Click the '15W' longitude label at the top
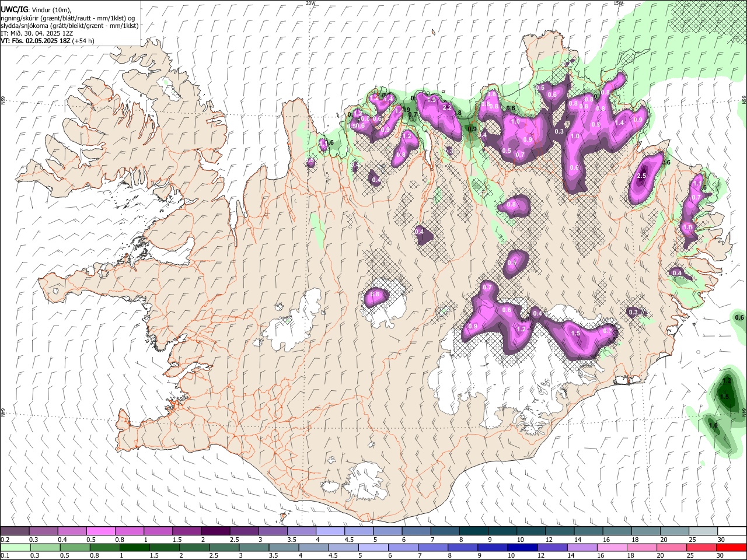The height and width of the screenshot is (560, 747). tap(618, 3)
